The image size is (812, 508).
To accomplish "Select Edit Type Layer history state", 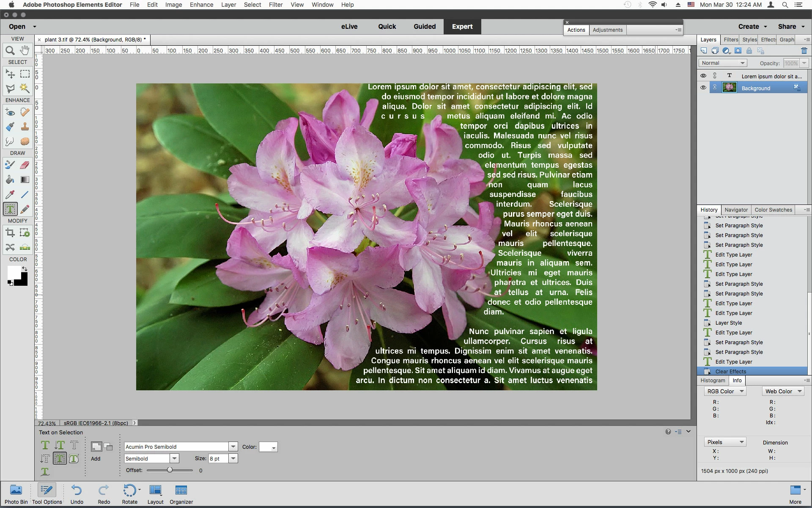I will [733, 362].
